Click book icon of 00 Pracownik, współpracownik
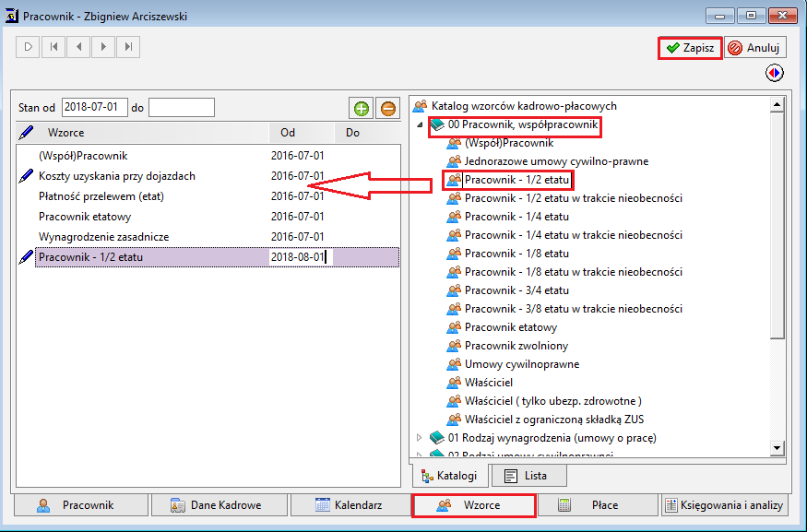This screenshot has height=532, width=807. (437, 124)
